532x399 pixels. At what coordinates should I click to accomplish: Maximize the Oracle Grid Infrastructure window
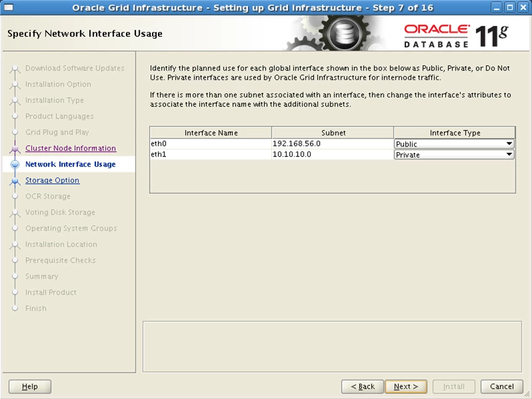510,7
